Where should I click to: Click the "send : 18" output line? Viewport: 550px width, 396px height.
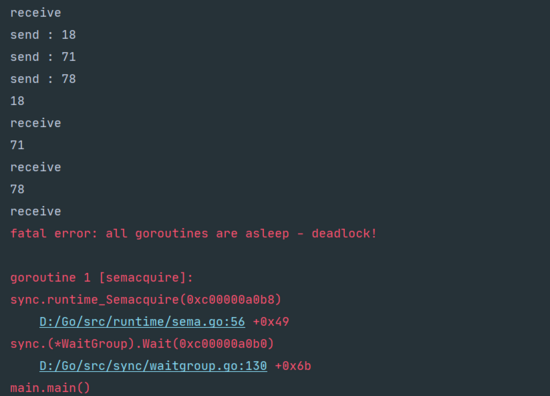tap(43, 35)
